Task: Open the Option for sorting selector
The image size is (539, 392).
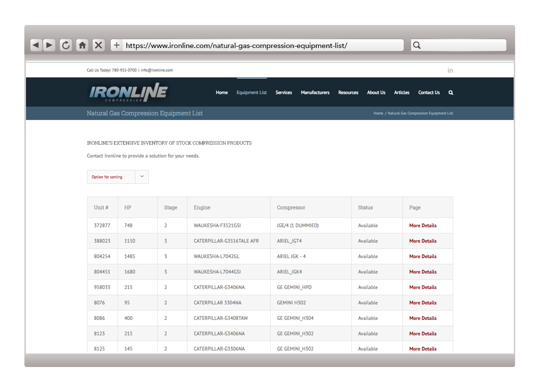Action: (x=118, y=177)
